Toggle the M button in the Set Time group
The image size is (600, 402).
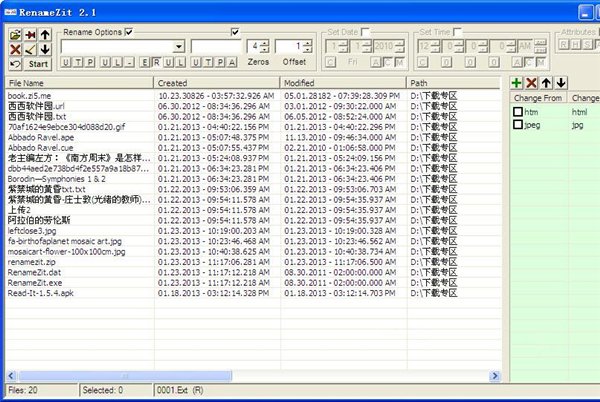[541, 62]
